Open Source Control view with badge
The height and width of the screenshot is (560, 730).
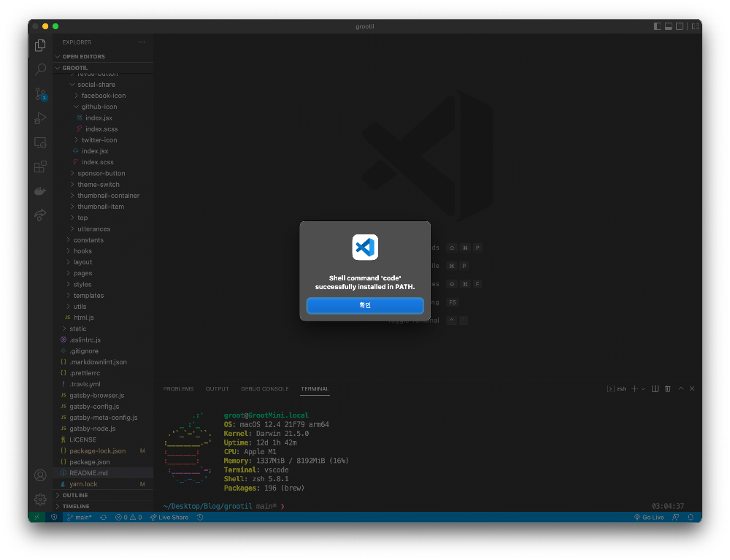(40, 94)
